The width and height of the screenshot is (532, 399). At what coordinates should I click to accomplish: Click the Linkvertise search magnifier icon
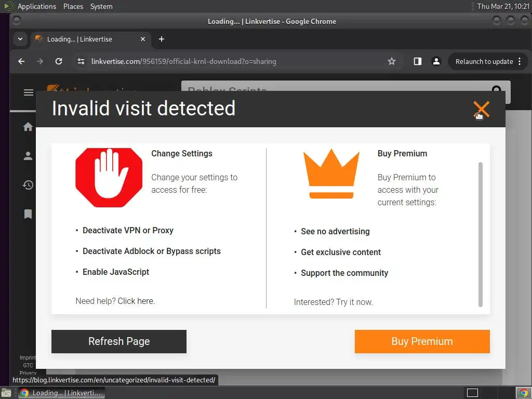click(496, 88)
